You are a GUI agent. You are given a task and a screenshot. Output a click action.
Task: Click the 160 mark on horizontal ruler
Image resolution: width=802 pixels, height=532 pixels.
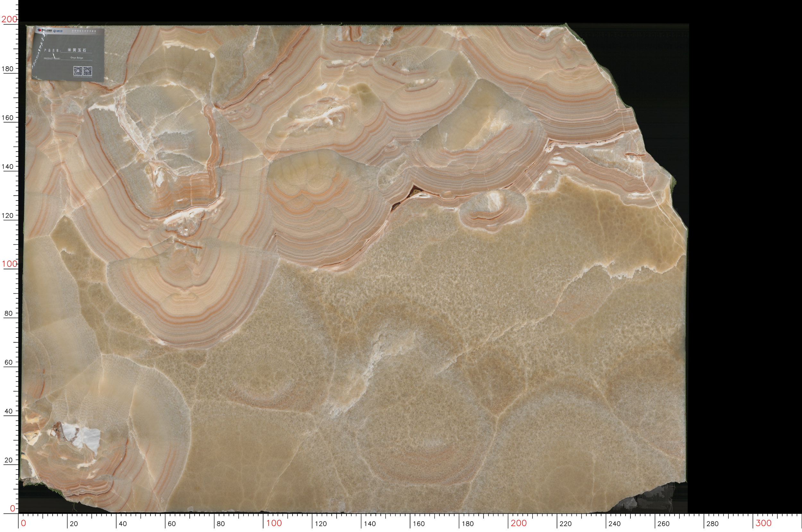(x=419, y=524)
